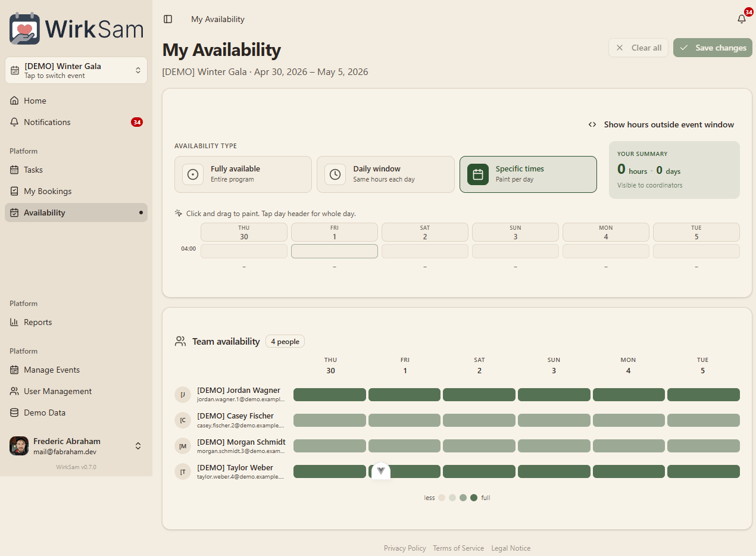Click the lightest 'less' legend dot
The height and width of the screenshot is (556, 756).
click(x=442, y=498)
